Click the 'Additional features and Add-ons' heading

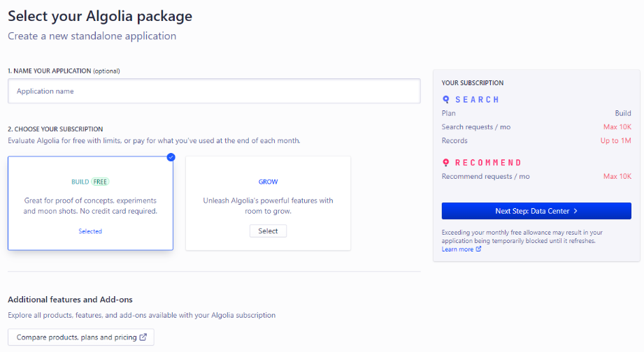[x=70, y=300]
